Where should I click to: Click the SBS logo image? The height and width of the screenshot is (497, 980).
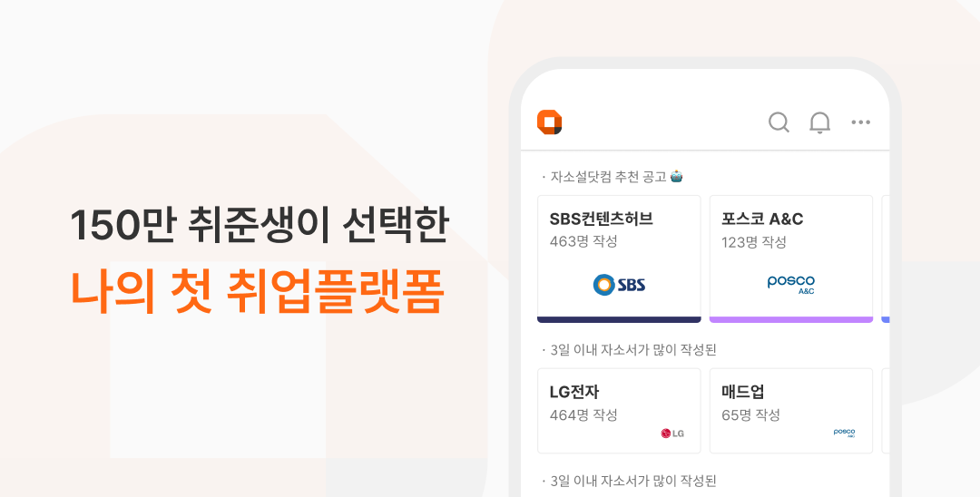[619, 285]
